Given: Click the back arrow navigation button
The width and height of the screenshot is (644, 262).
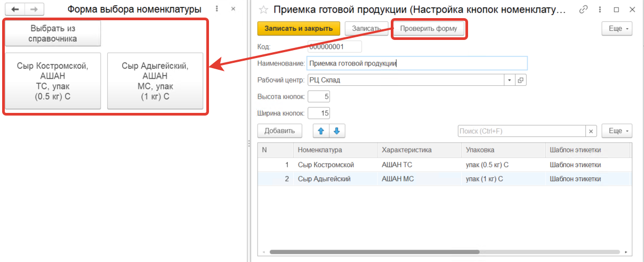Looking at the screenshot, I should coord(15,10).
